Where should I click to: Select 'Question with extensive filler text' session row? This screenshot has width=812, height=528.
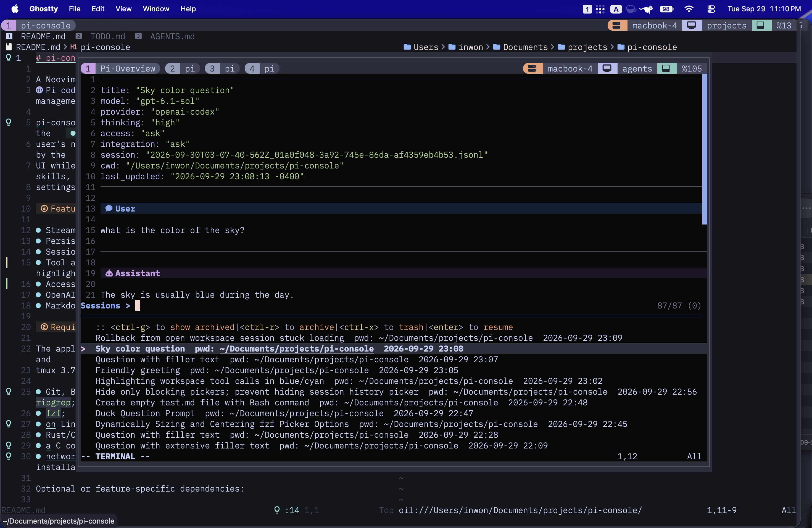pyautogui.click(x=393, y=445)
